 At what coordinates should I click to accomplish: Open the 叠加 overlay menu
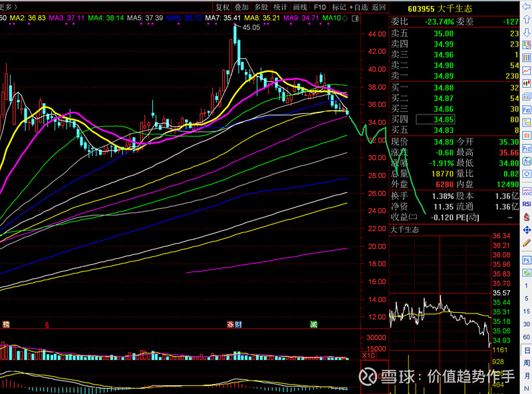241,7
